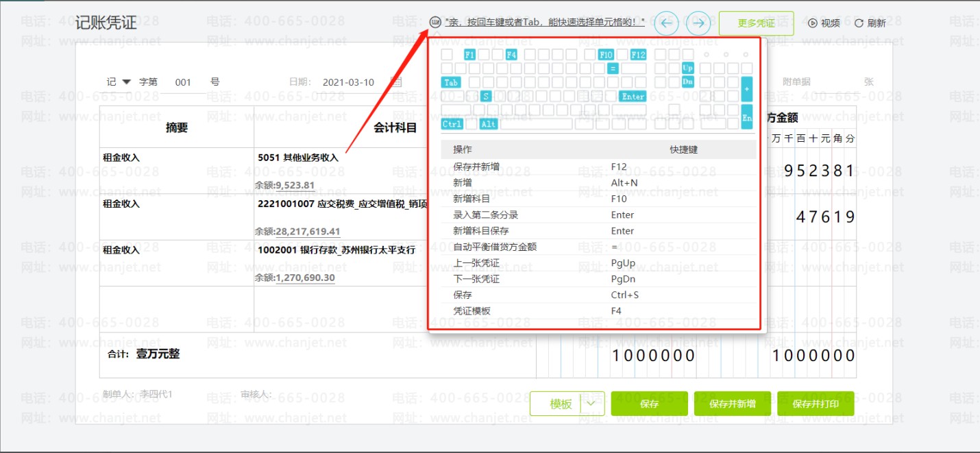Image resolution: width=980 pixels, height=453 pixels.
Task: Click the highlighted Up key in keyboard diagram
Action: (688, 69)
